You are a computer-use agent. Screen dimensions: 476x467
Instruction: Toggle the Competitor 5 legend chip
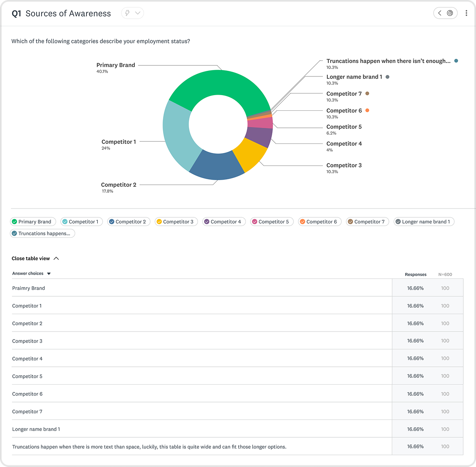[x=272, y=222]
